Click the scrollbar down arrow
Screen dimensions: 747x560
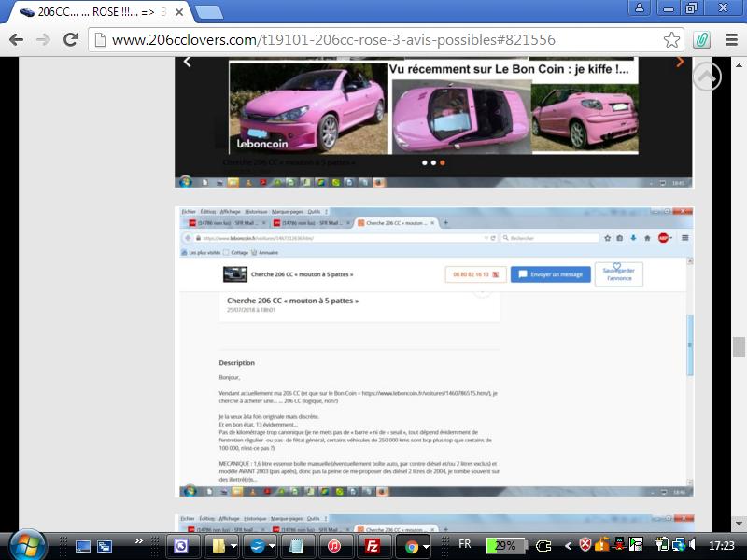coord(739,524)
